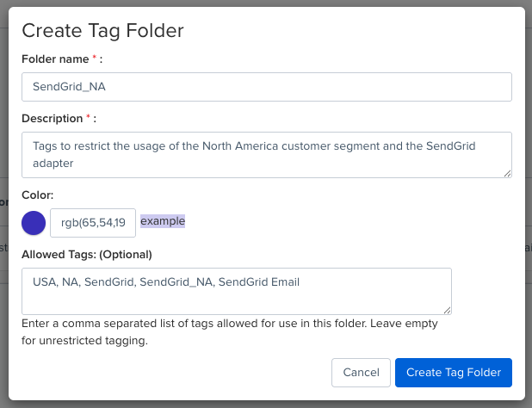Click the Create Tag Folder heading
This screenshot has width=532, height=408.
point(102,30)
